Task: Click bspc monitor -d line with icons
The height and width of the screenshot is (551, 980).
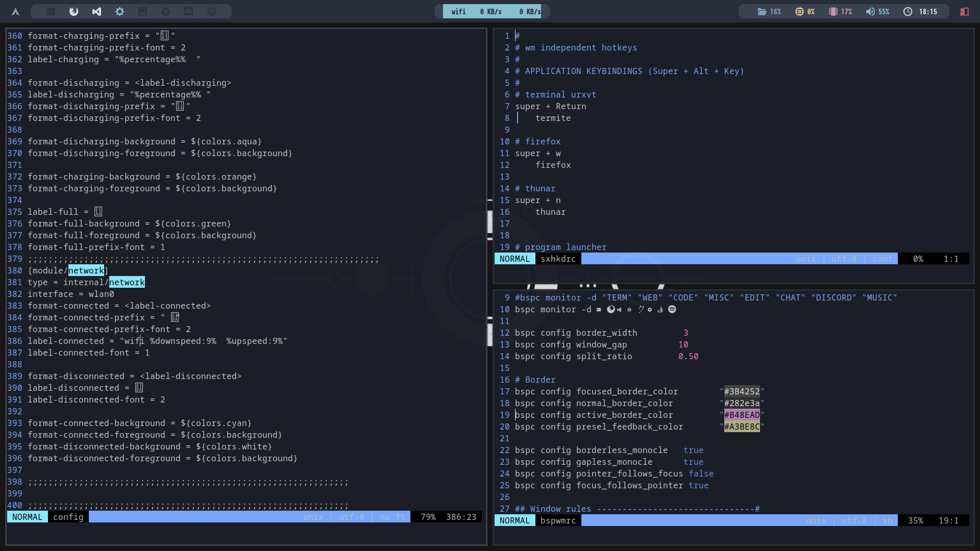Action: 596,309
